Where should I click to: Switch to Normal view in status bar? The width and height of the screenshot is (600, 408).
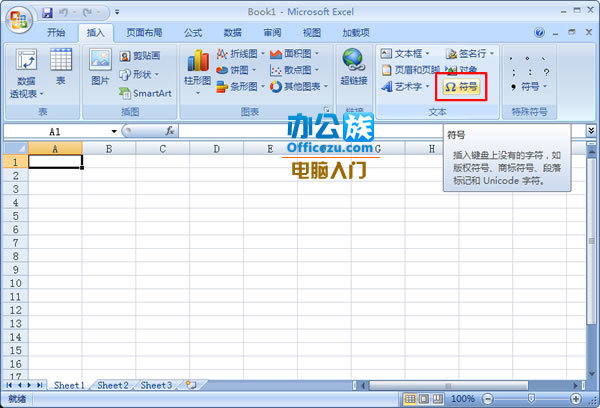(x=410, y=399)
